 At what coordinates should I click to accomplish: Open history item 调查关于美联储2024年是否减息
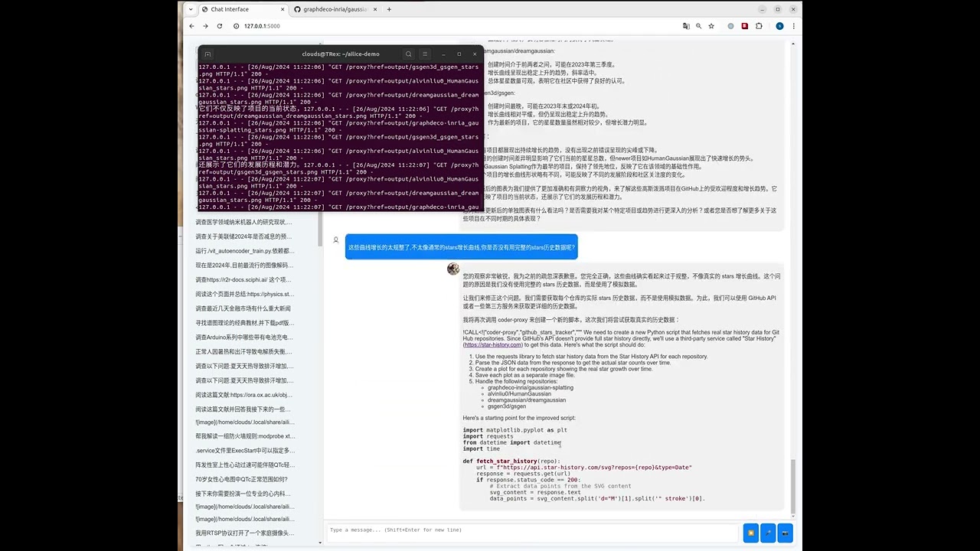[x=243, y=236]
